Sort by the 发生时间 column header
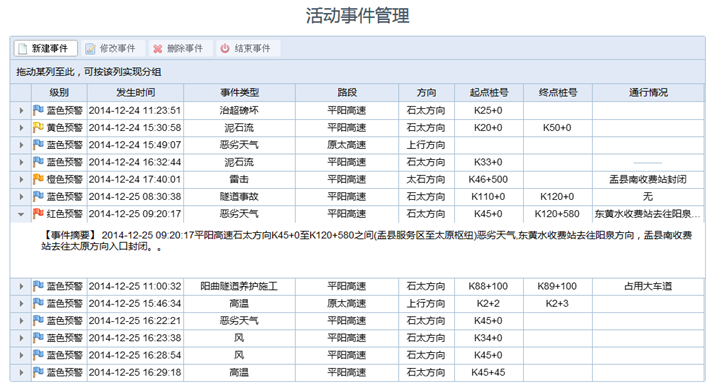Image resolution: width=714 pixels, height=388 pixels. [x=135, y=93]
